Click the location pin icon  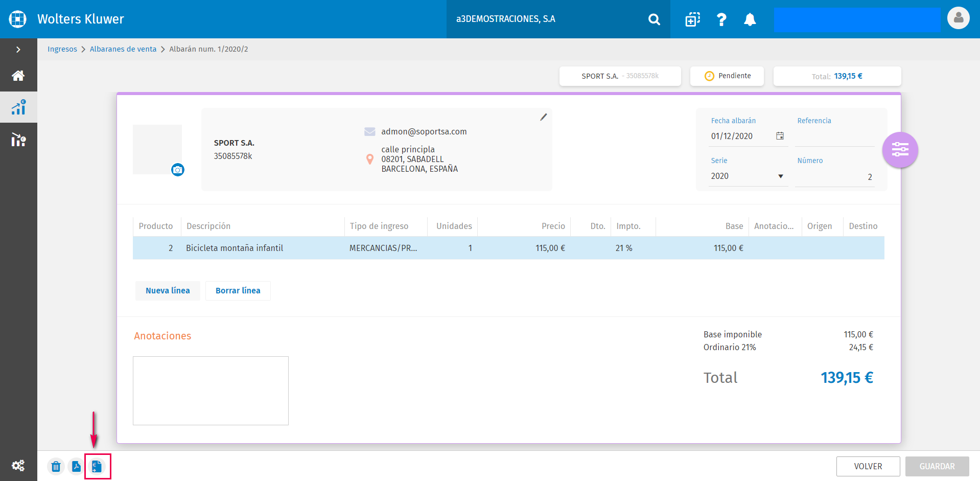(x=370, y=159)
